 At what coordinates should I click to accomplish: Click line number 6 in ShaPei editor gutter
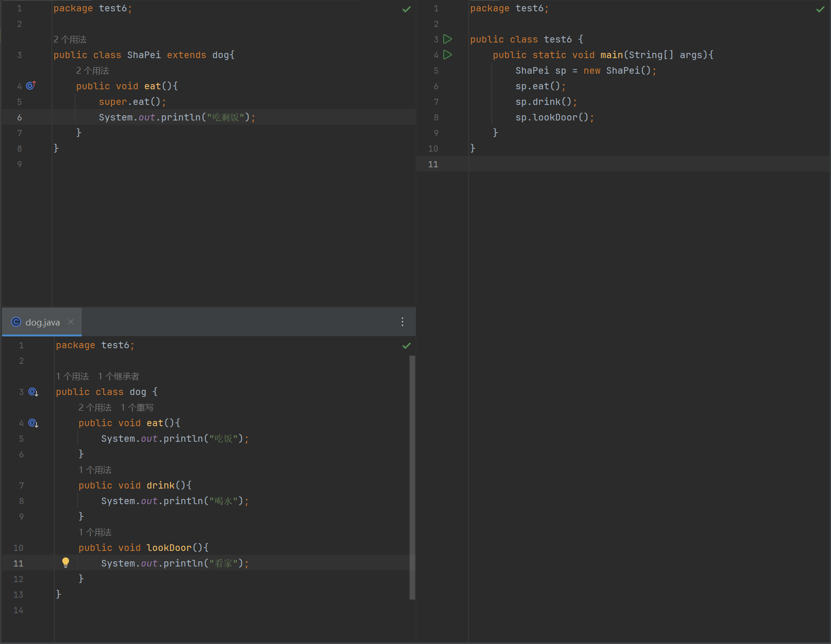pyautogui.click(x=19, y=117)
